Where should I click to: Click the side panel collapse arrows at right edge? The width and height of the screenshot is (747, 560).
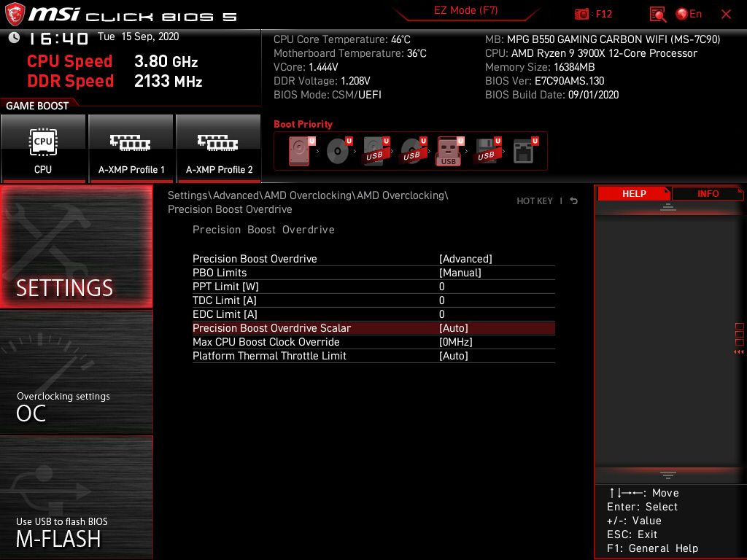[738, 352]
